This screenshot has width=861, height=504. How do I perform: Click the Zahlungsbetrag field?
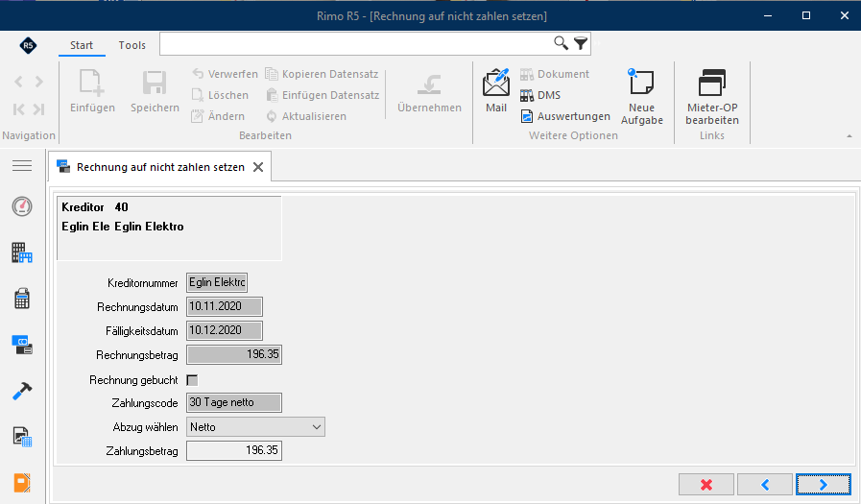click(x=234, y=451)
